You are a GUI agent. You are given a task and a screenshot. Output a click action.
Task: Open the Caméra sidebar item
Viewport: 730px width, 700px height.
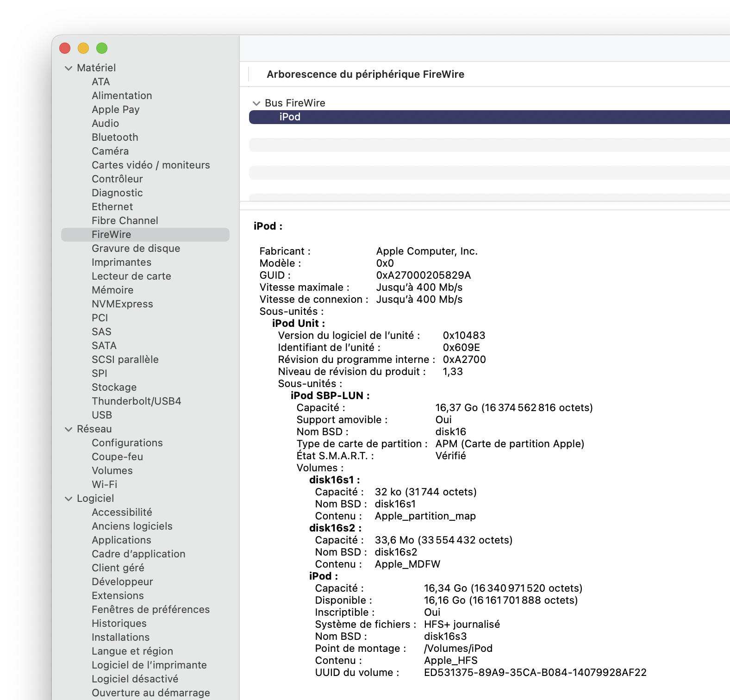tap(110, 151)
